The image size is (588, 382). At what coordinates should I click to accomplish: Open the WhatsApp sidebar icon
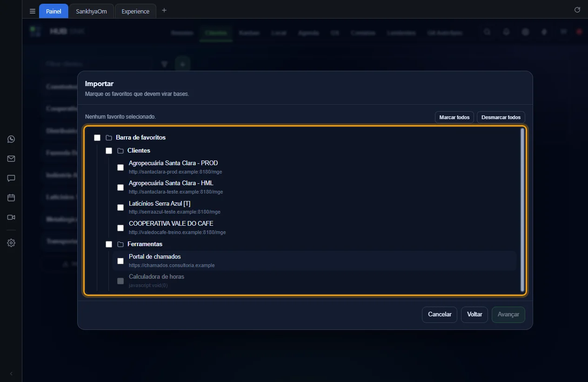point(11,139)
